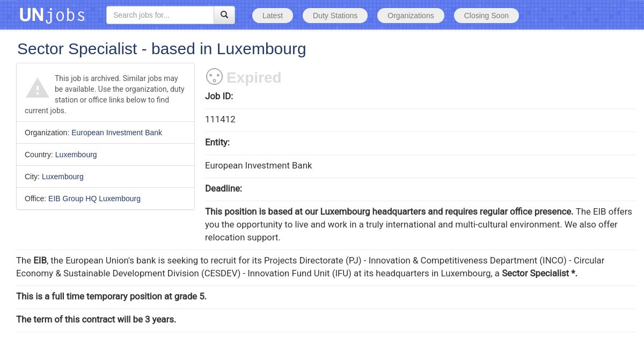644x337 pixels.
Task: Click the UNjobs logo
Action: click(52, 15)
